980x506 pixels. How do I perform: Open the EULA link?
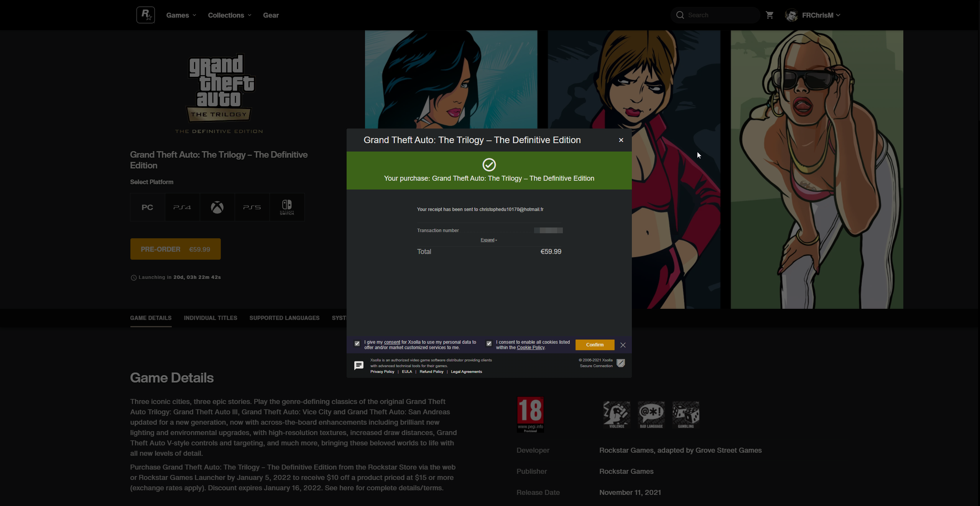pos(407,372)
